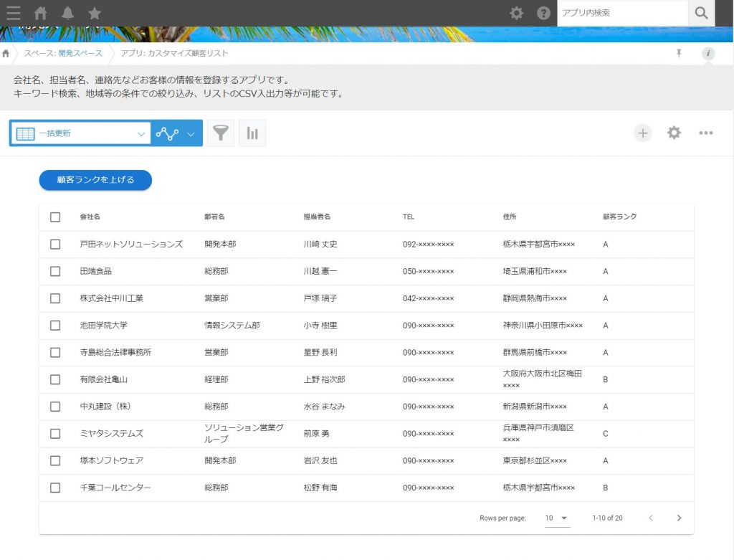
Task: Click the 情報システム部 department cell
Action: click(x=232, y=325)
